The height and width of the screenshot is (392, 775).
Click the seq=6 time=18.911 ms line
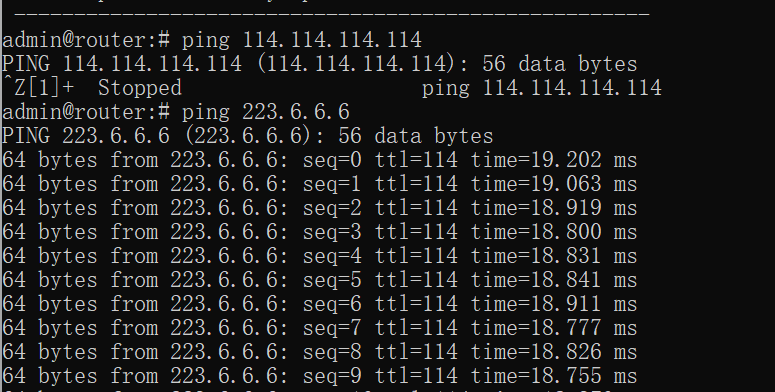coord(320,304)
